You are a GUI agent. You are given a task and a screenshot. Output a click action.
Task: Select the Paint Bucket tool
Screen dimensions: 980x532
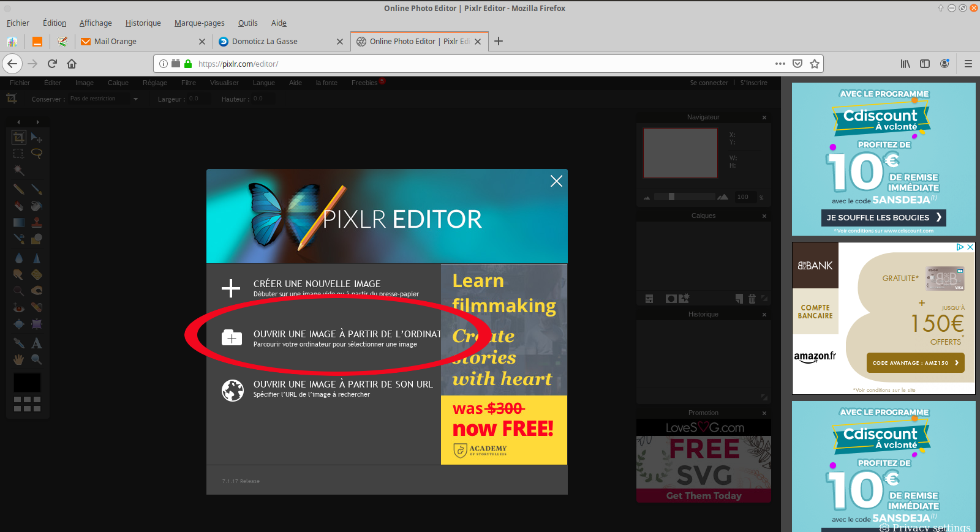[37, 206]
